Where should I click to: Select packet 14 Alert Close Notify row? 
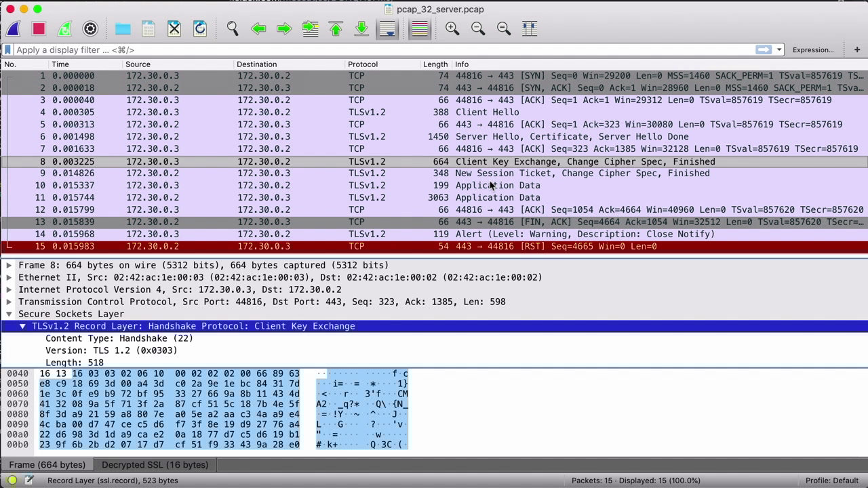434,235
